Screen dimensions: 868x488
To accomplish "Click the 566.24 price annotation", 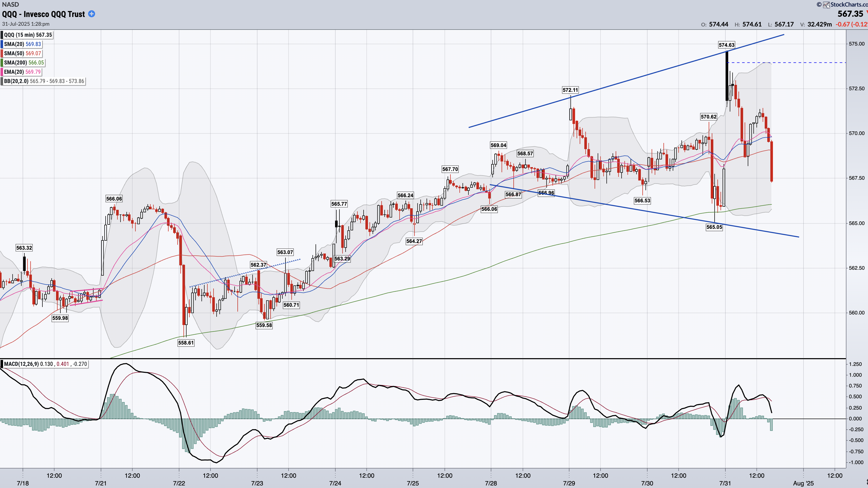I will pos(405,195).
